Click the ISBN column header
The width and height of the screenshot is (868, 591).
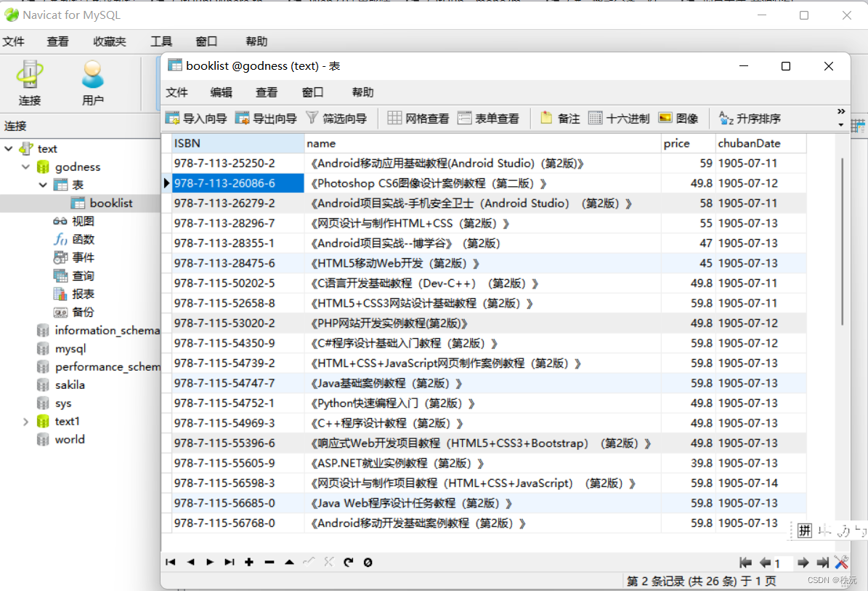point(238,143)
